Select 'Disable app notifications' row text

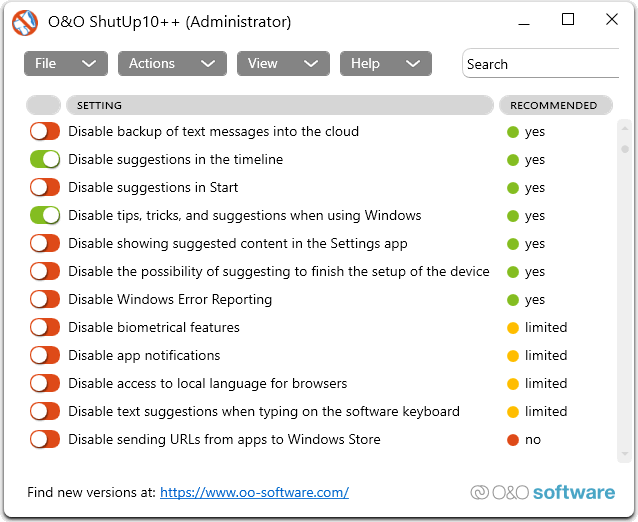144,355
